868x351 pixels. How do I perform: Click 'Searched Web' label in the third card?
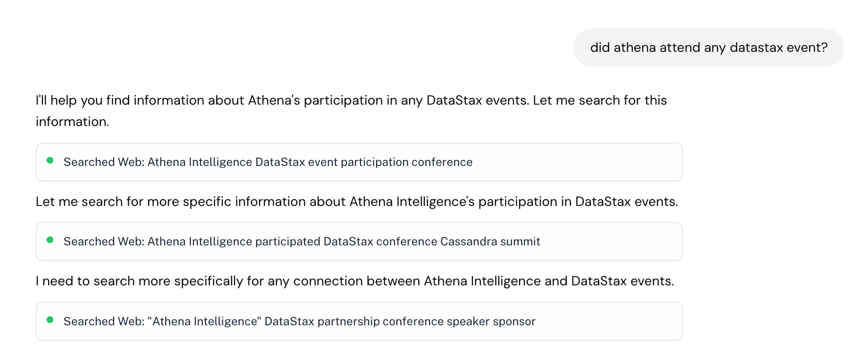coord(103,322)
